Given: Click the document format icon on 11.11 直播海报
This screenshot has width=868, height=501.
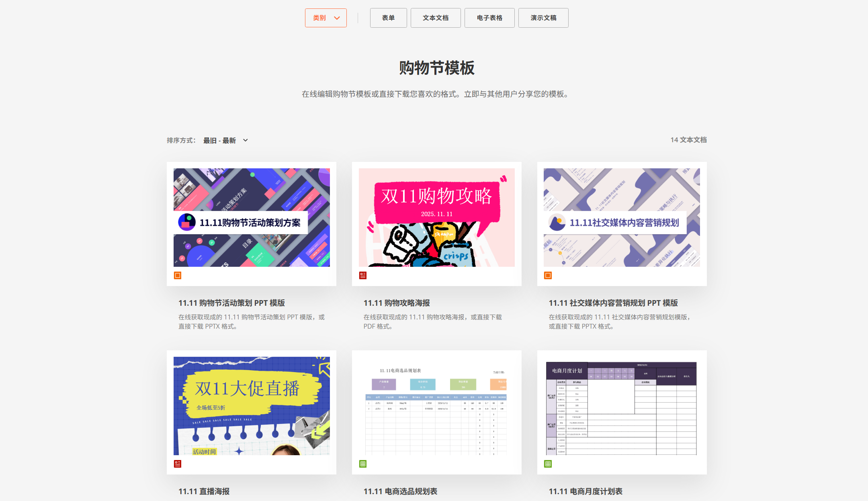Looking at the screenshot, I should [178, 464].
